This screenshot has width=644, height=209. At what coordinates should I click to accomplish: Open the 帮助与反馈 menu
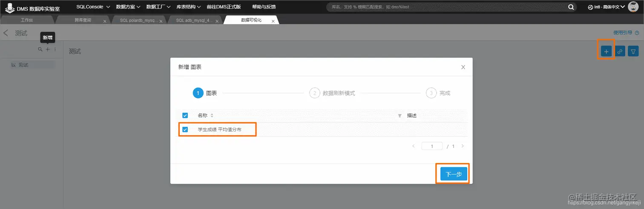(264, 7)
